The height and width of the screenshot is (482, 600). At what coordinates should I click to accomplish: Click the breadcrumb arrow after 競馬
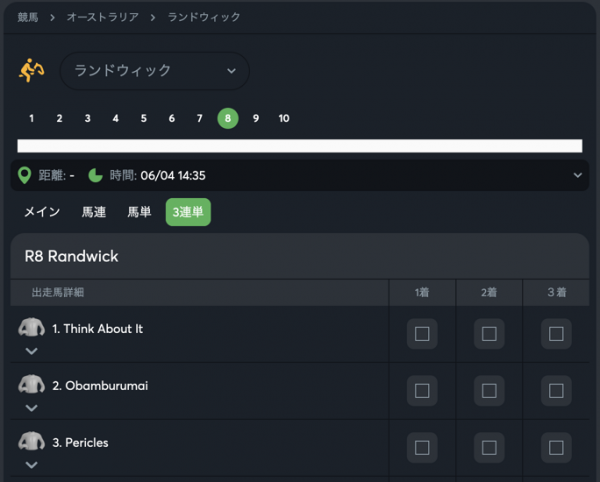[52, 18]
